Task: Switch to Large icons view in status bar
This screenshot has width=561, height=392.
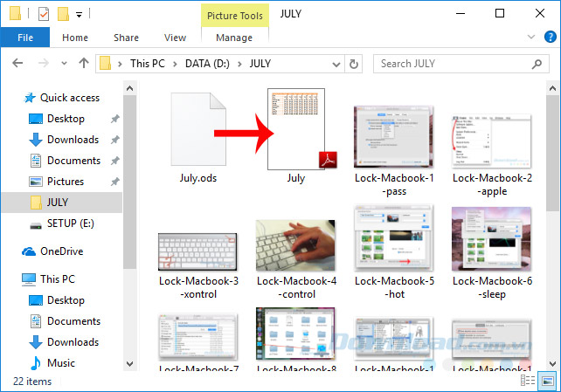Action: click(548, 381)
